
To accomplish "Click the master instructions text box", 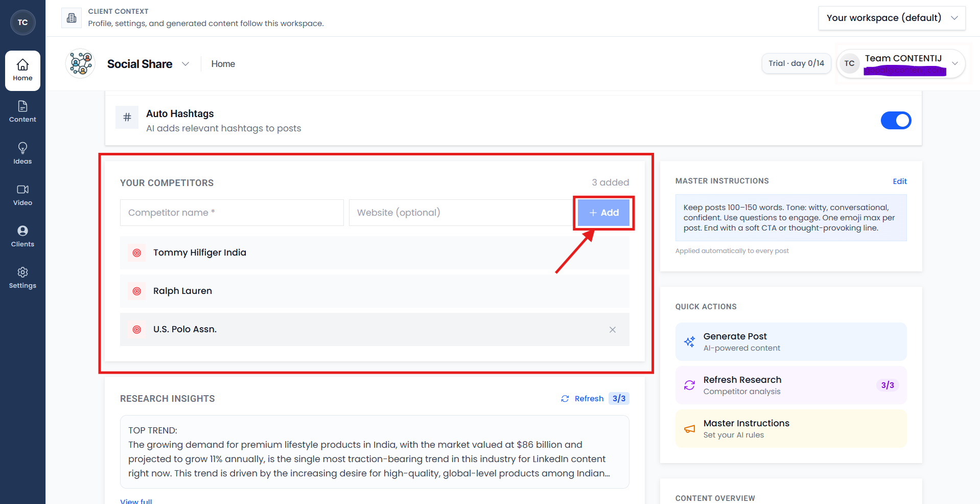I will [x=791, y=218].
